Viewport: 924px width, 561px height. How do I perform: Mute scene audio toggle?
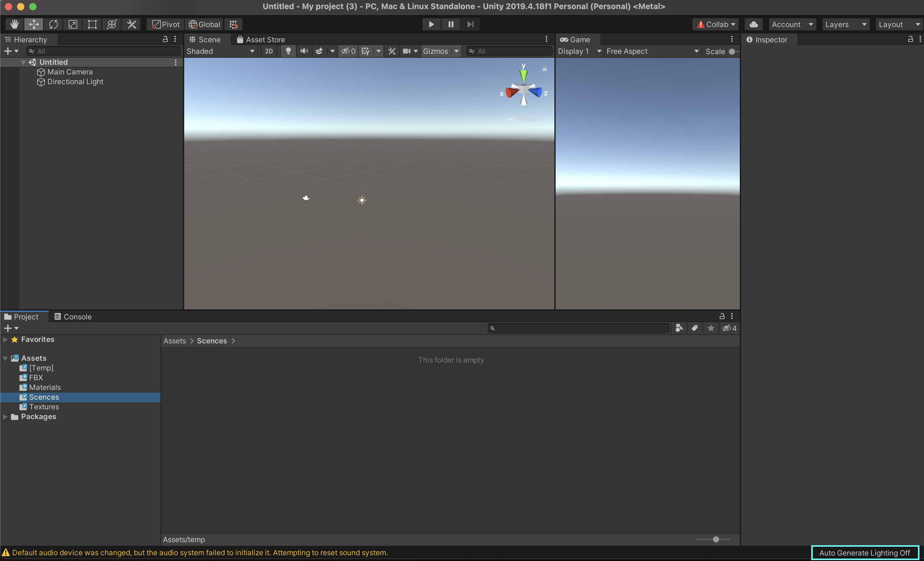tap(304, 51)
